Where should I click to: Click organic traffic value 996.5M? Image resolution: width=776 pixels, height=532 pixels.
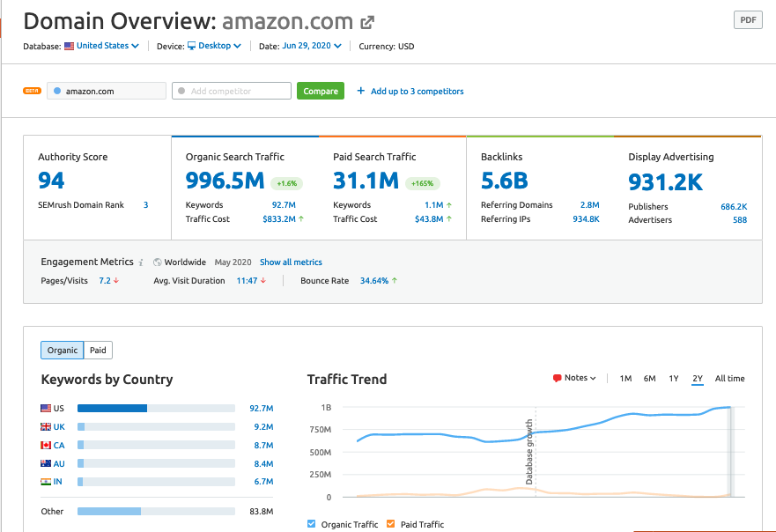(225, 181)
